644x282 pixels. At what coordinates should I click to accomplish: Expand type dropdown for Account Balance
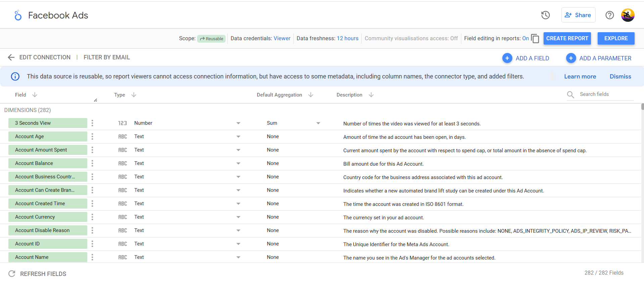point(238,163)
